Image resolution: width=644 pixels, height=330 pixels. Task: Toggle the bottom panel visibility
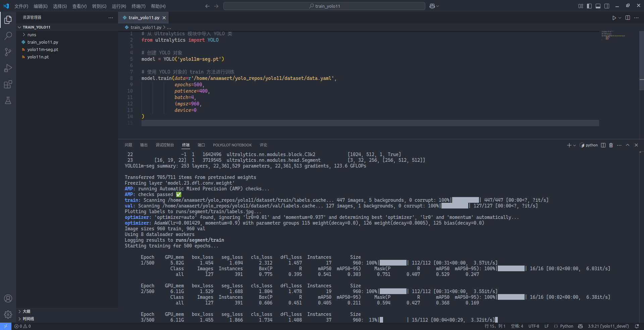(x=598, y=6)
